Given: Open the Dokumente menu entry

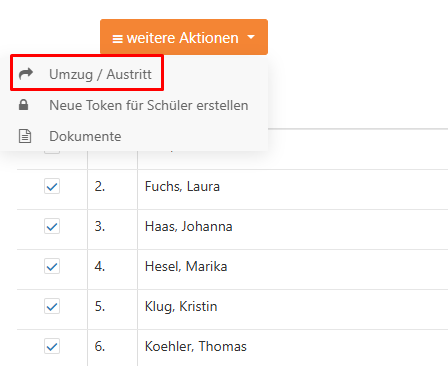Looking at the screenshot, I should click(134, 136).
